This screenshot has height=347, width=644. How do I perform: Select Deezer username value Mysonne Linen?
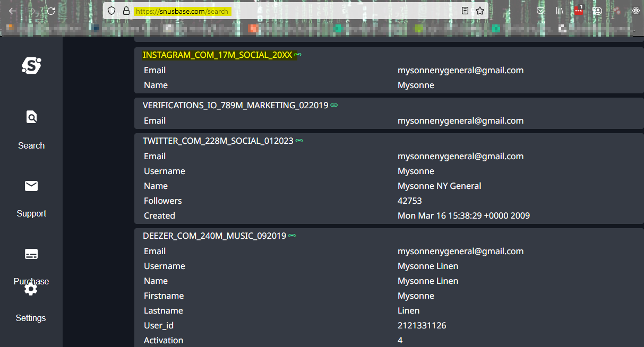click(x=428, y=266)
